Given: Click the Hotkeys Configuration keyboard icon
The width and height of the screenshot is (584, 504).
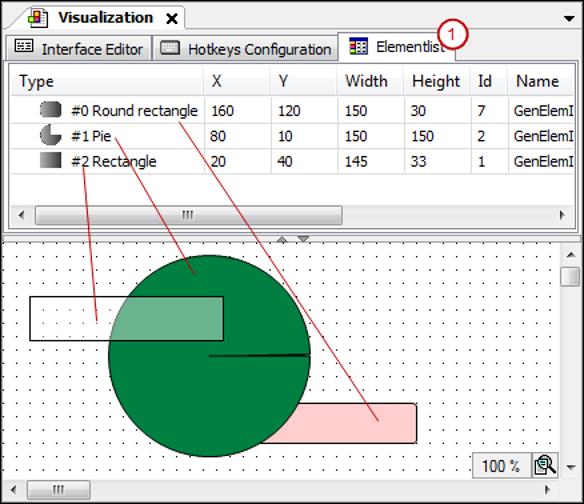Looking at the screenshot, I should tap(169, 48).
